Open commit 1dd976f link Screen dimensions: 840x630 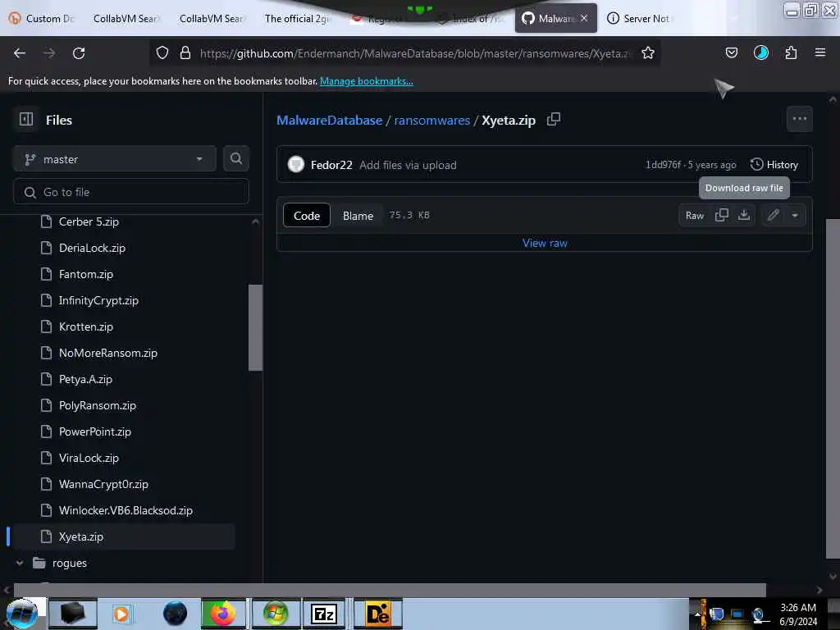coord(663,164)
